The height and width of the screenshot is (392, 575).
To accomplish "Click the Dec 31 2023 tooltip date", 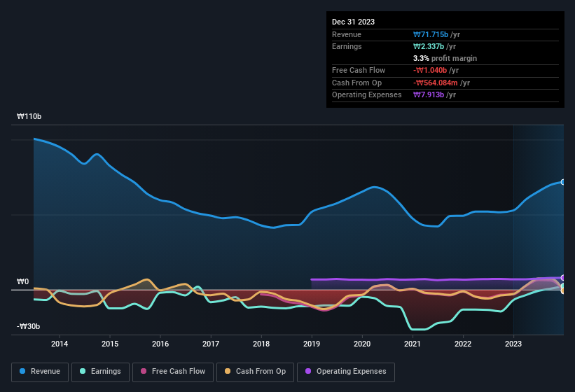I will point(353,22).
